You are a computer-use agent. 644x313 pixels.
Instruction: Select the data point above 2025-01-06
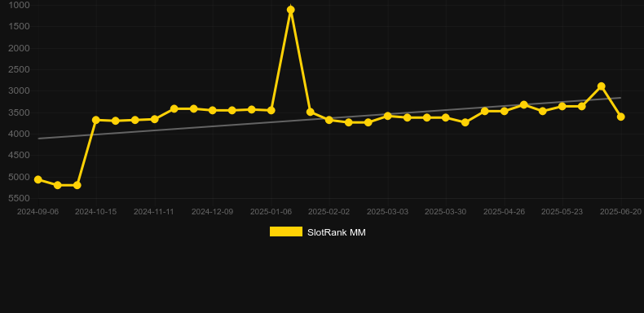pyautogui.click(x=271, y=111)
